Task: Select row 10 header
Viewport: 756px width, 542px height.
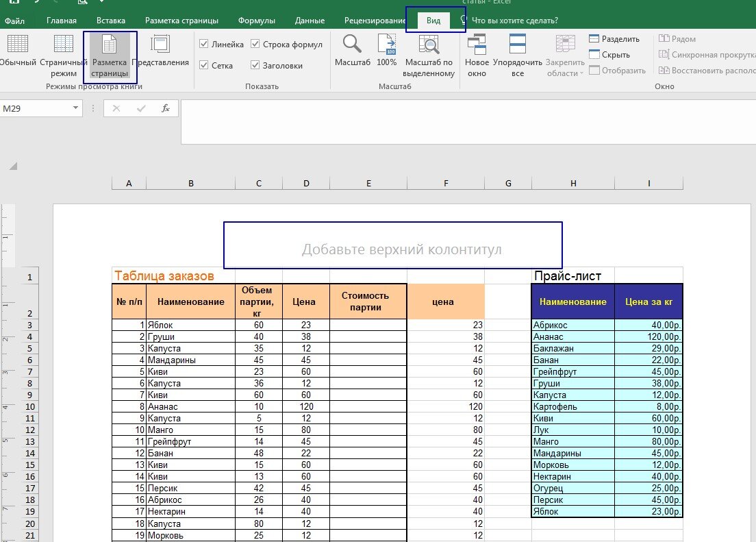Action: (x=30, y=406)
